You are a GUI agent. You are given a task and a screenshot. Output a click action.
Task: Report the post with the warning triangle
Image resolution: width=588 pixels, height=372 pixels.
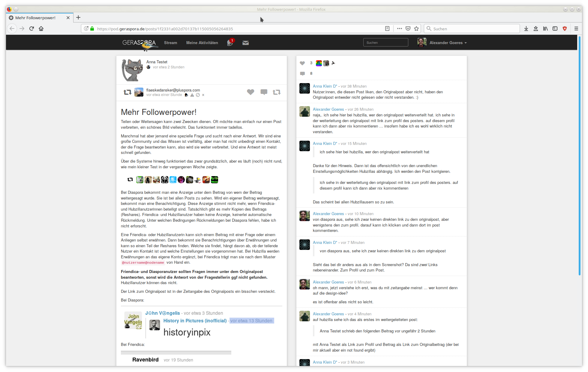[x=192, y=95]
